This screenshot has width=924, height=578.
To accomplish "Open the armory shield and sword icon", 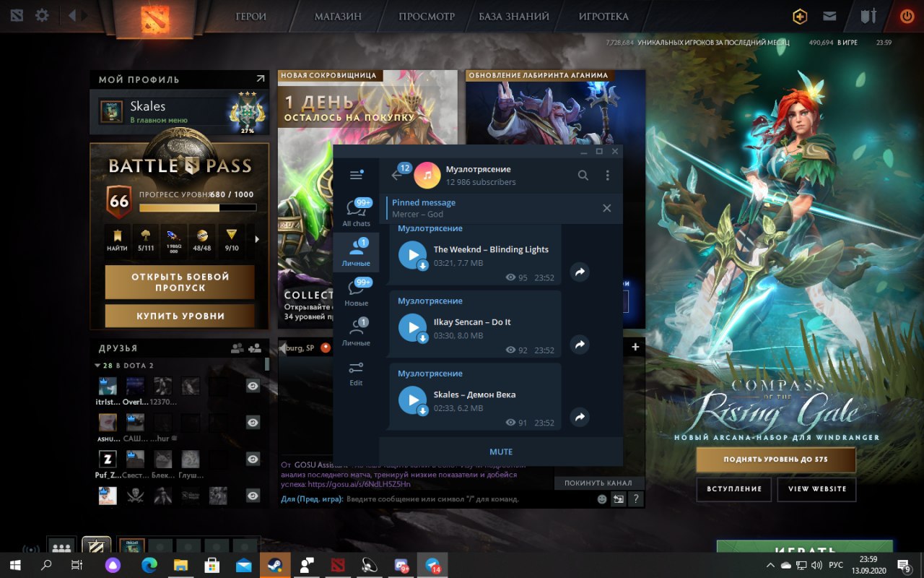I will [x=869, y=16].
